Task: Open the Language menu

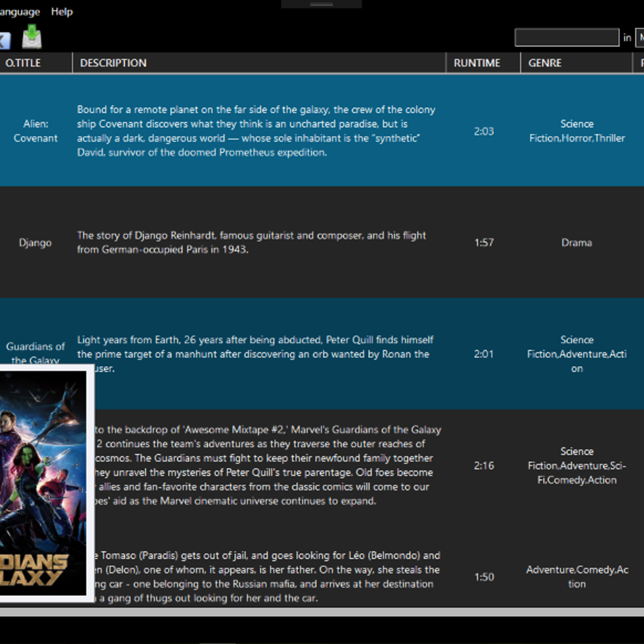Action: [20, 12]
